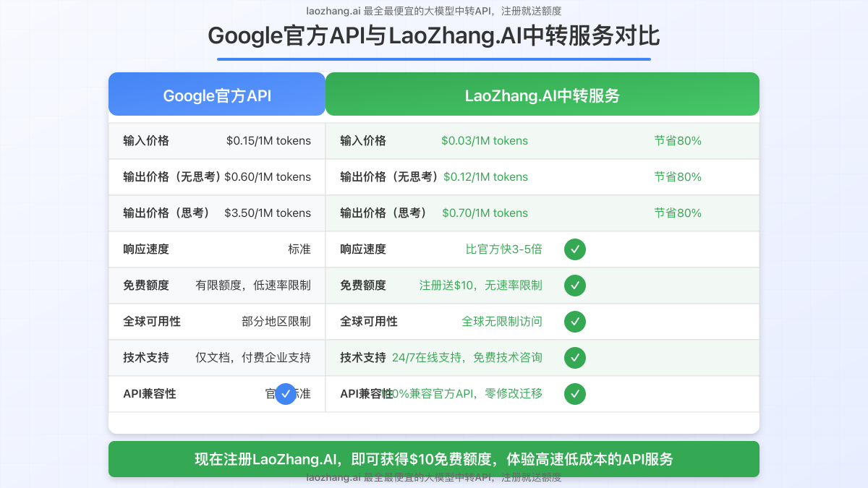Viewport: 868px width, 488px height.
Task: Click 节省80% in the 输出价格（无思考）row
Action: pyautogui.click(x=678, y=177)
